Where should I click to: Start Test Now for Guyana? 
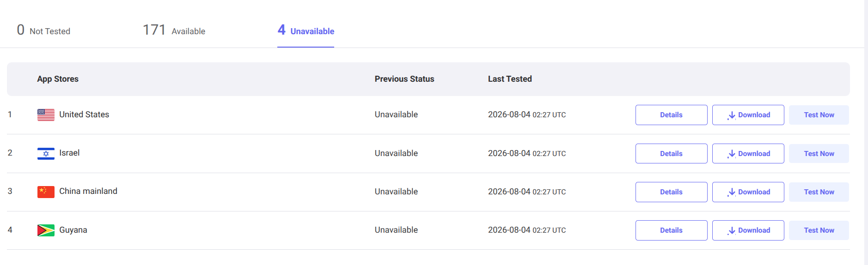pos(819,230)
